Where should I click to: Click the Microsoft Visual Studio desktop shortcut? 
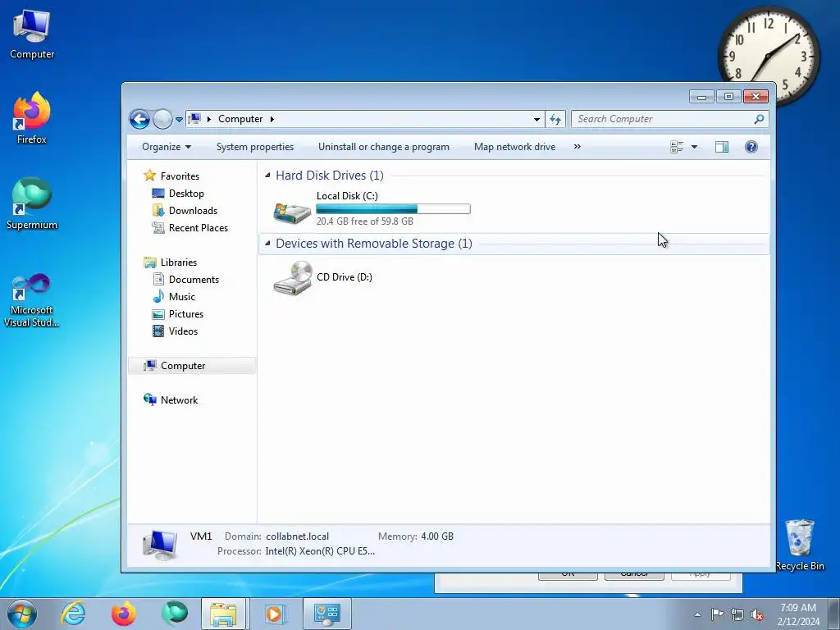point(32,300)
